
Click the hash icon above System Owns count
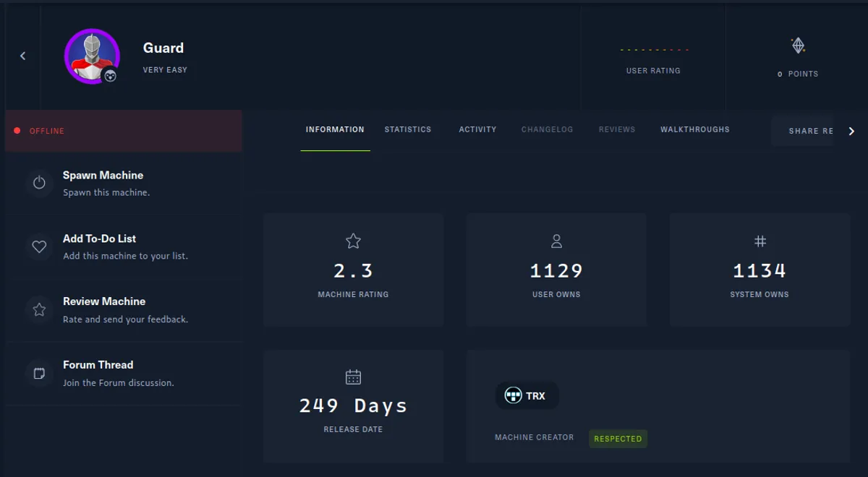[759, 241]
